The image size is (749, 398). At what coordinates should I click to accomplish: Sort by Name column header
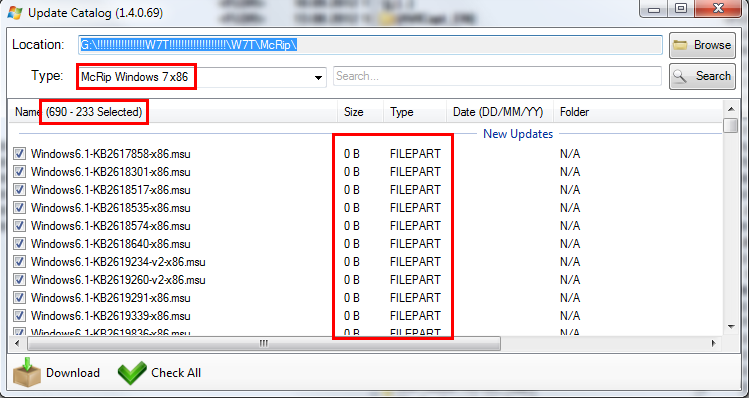173,112
